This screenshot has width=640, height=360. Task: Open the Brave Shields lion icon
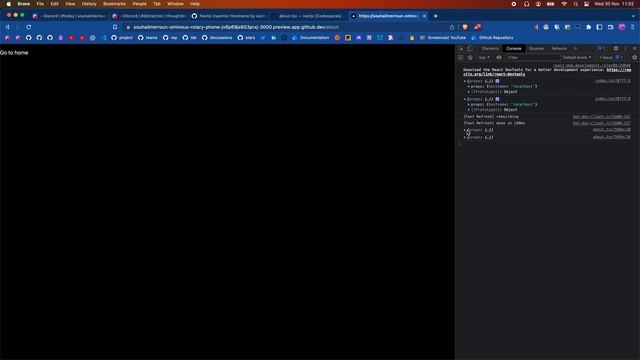coord(465,27)
